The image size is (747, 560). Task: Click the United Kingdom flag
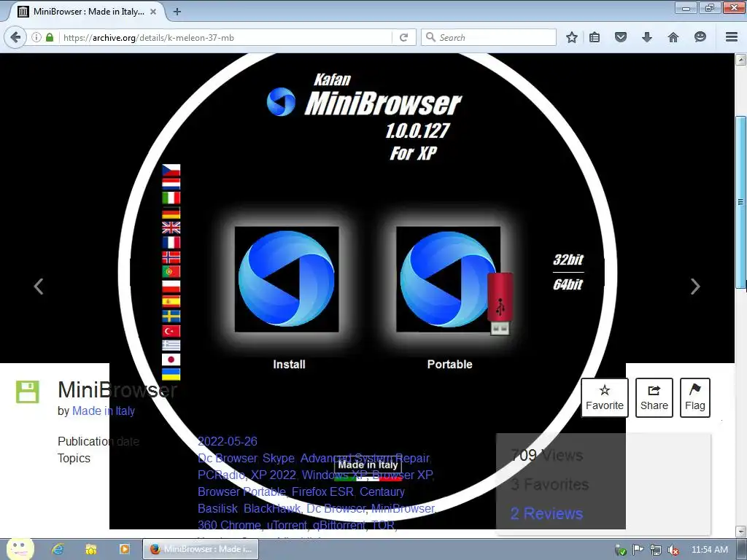click(171, 227)
